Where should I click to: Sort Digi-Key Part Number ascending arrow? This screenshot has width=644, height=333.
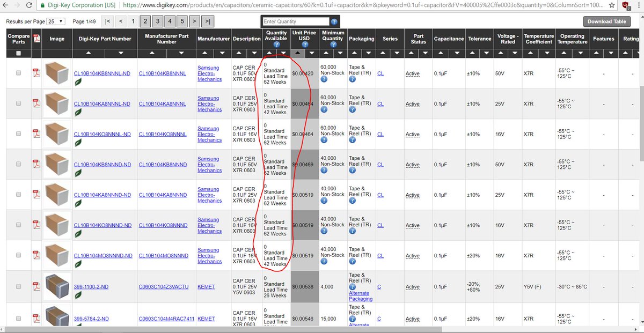(x=89, y=54)
